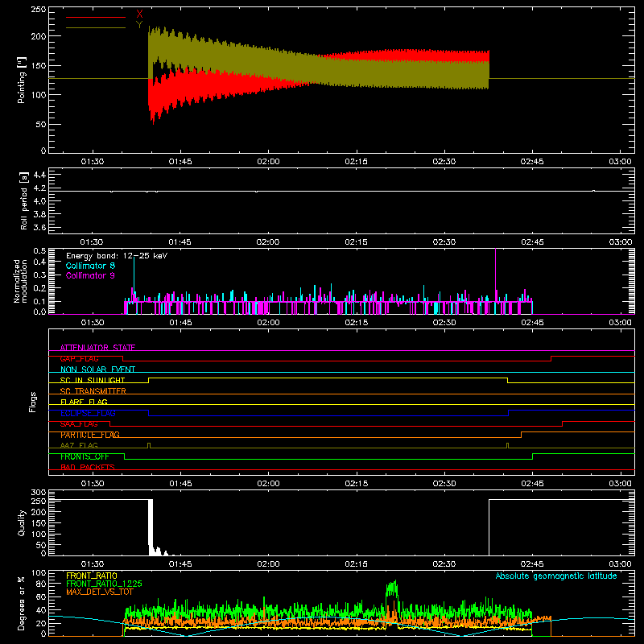Click the red X legend line sample
The image size is (644, 644).
(x=96, y=17)
